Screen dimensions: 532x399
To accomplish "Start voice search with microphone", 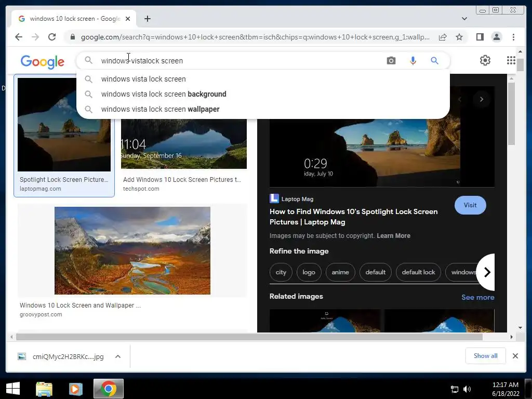I will coord(413,61).
